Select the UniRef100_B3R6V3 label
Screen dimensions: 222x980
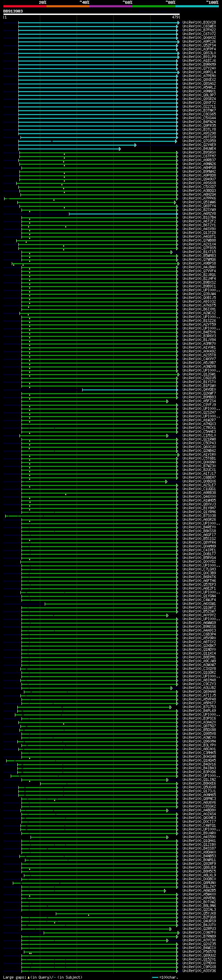tap(199, 336)
